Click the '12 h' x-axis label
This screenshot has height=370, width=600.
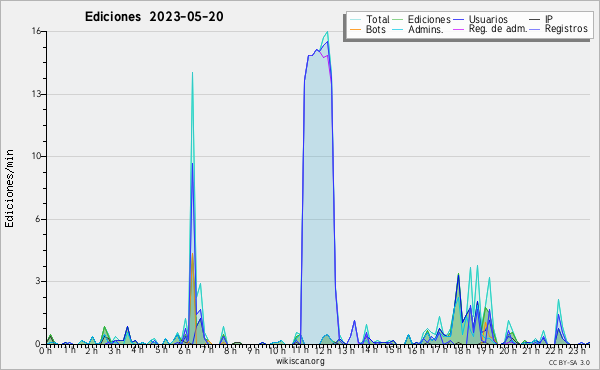[323, 350]
